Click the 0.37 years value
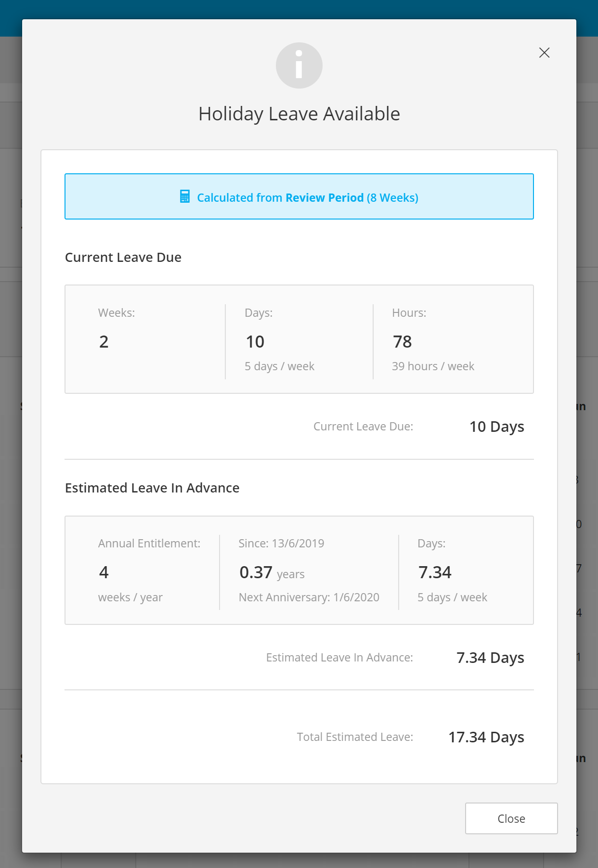Viewport: 598px width, 868px height. pyautogui.click(x=272, y=573)
